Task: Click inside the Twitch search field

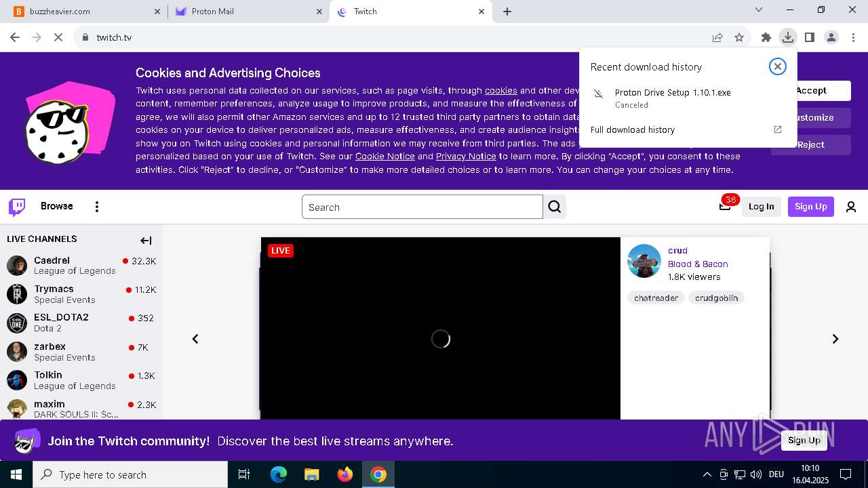Action: (x=422, y=207)
